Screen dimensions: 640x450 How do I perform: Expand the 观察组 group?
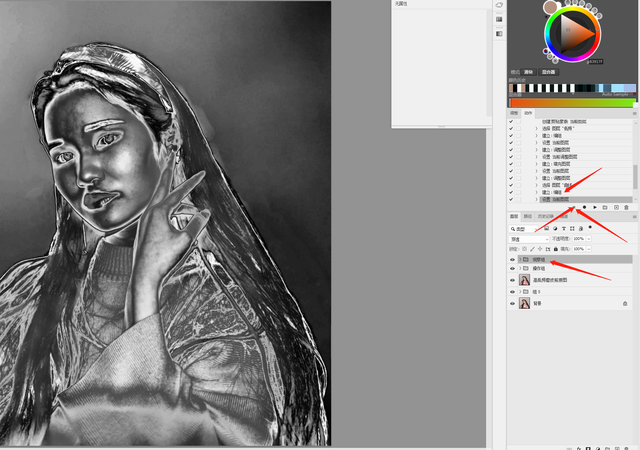coord(520,259)
